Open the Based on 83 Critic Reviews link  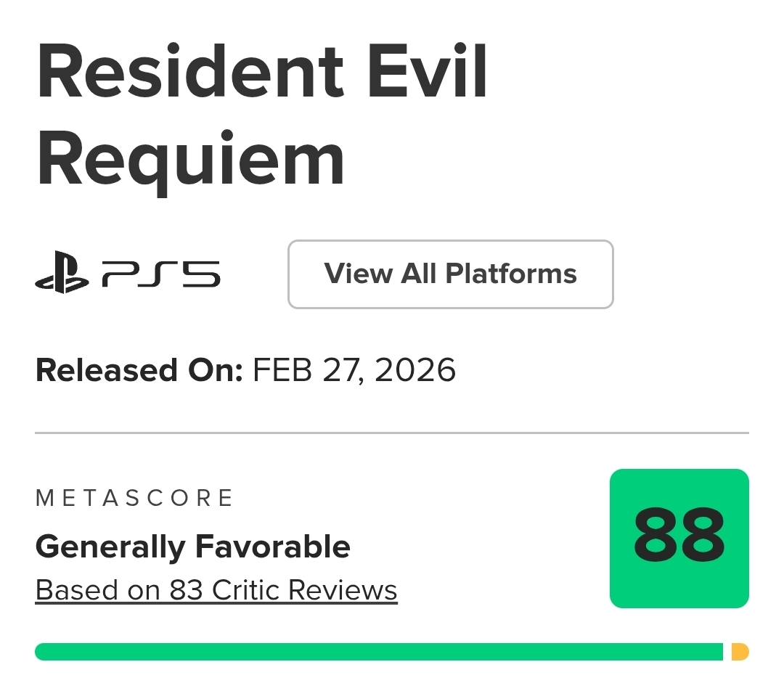(x=216, y=590)
